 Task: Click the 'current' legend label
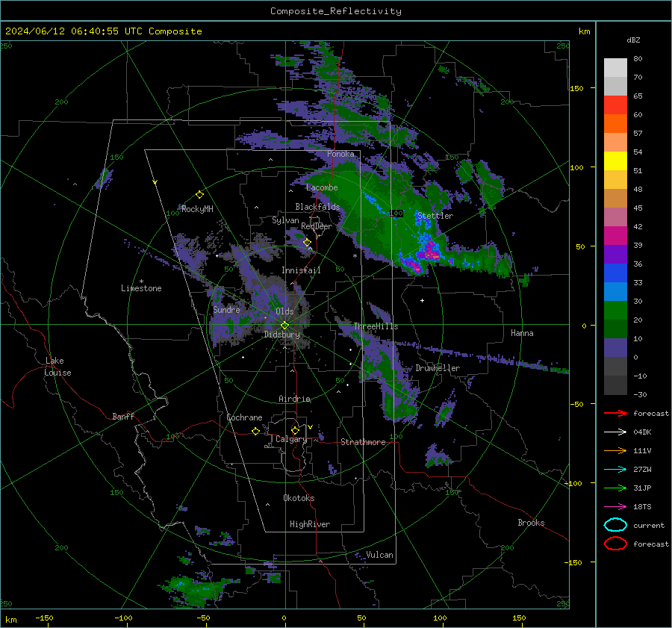tap(649, 526)
